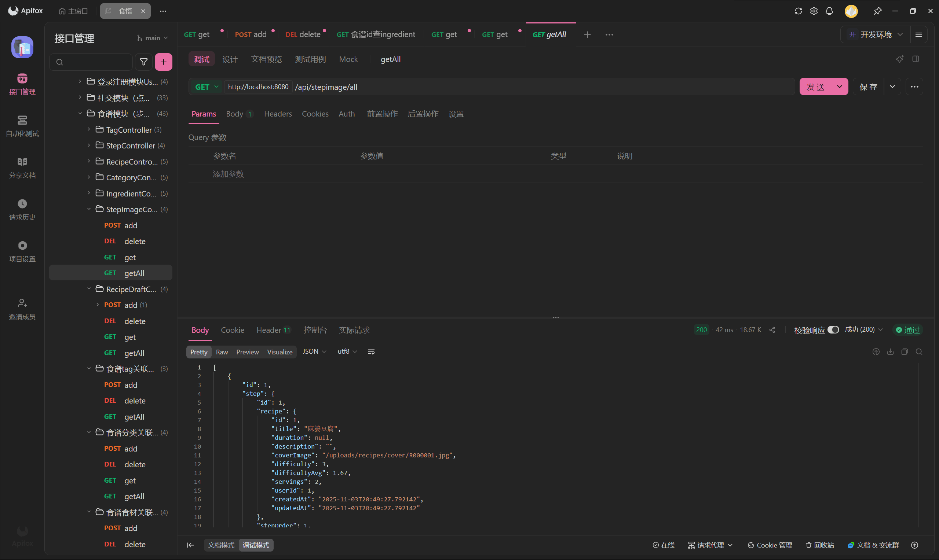Switch to the Headers request tab
Viewport: 939px width, 560px height.
coord(278,114)
